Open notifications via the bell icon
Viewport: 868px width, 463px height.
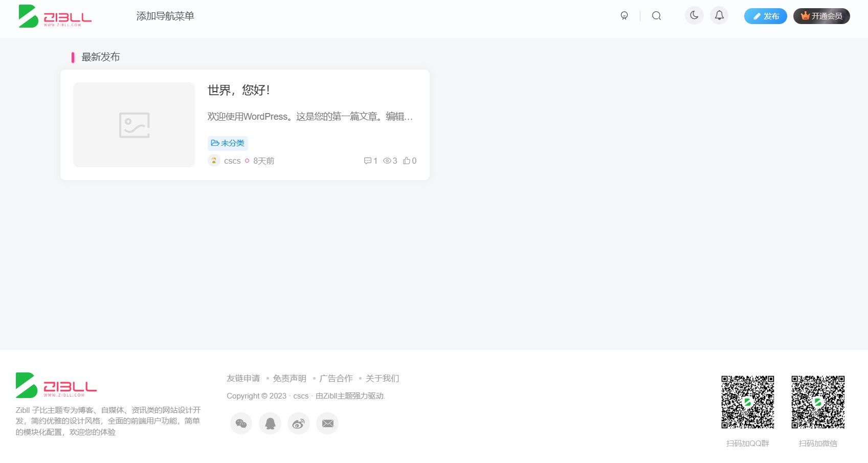click(719, 15)
